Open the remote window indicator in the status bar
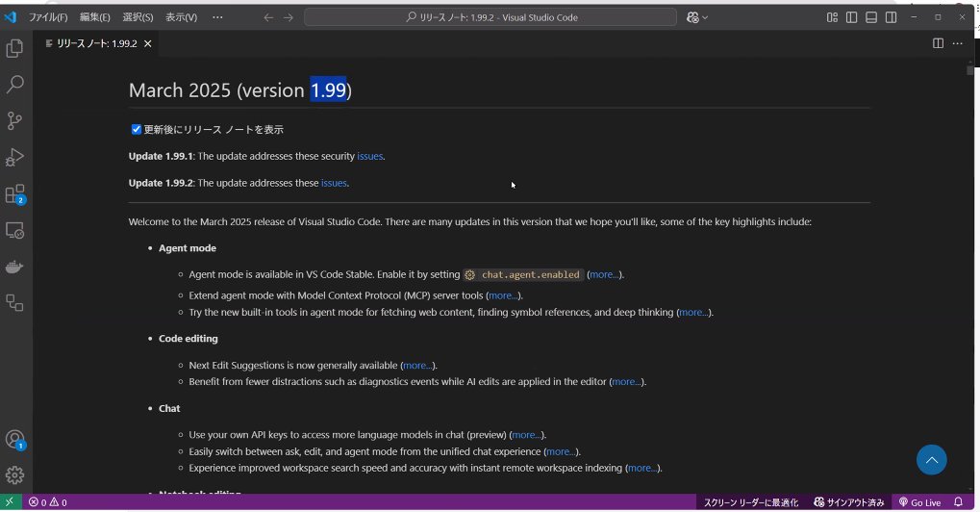This screenshot has height=512, width=980. tap(10, 502)
